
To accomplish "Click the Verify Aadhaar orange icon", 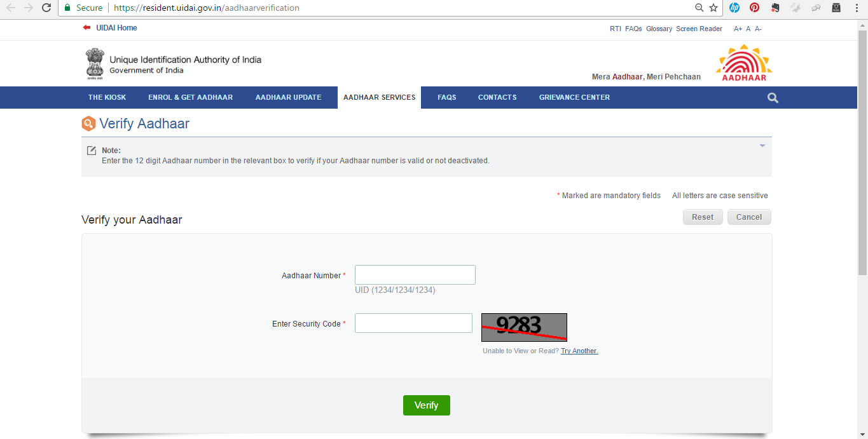I will point(88,123).
